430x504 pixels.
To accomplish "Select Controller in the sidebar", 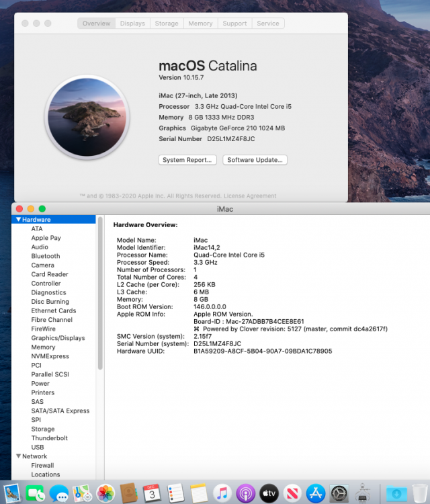I will [x=46, y=284].
